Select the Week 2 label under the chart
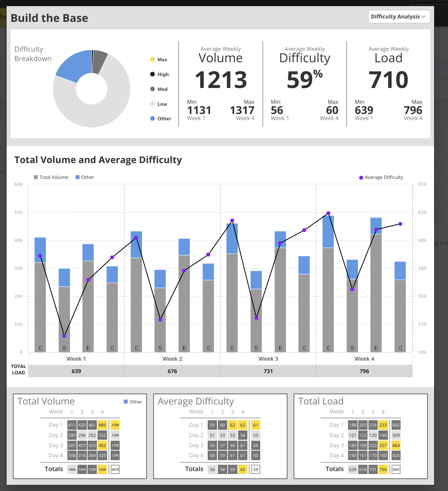448x491 pixels. coord(172,359)
